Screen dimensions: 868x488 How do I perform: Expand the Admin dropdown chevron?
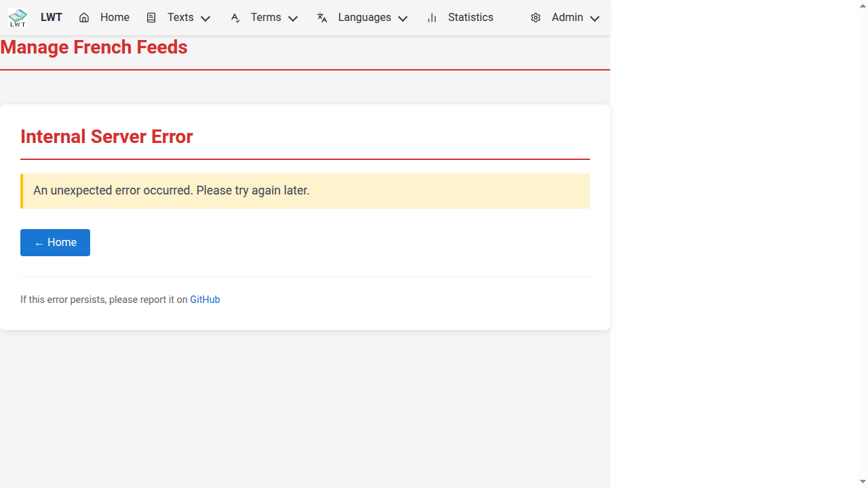595,19
